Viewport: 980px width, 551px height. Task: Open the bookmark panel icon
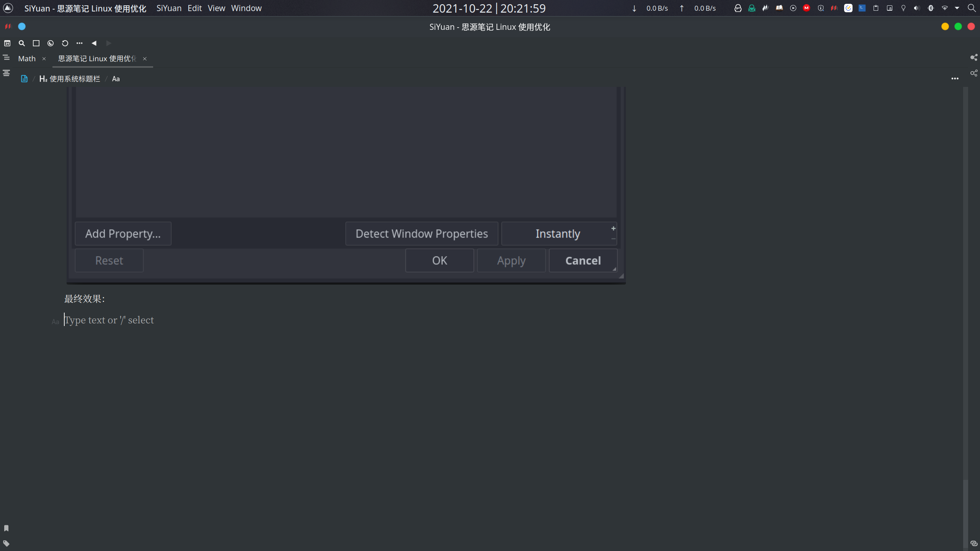click(6, 528)
